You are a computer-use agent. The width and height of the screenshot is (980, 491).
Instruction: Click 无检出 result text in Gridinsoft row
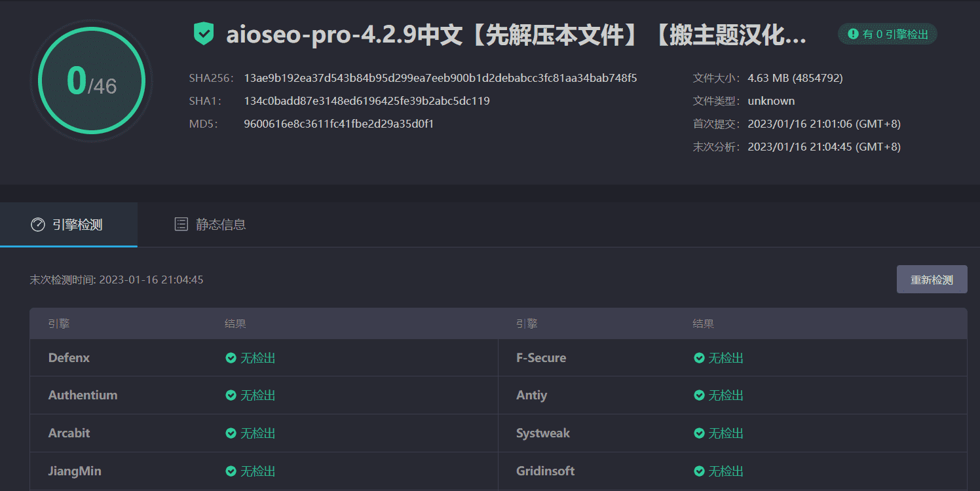point(726,471)
